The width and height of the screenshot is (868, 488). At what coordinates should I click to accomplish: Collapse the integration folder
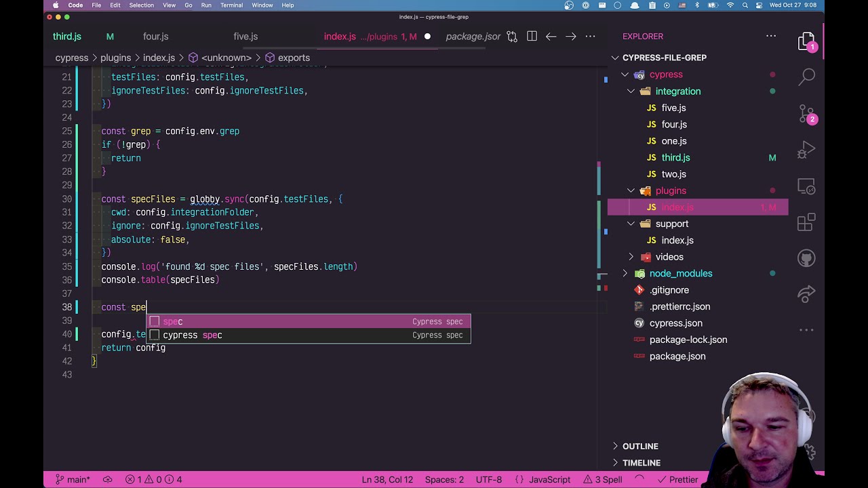coord(631,91)
